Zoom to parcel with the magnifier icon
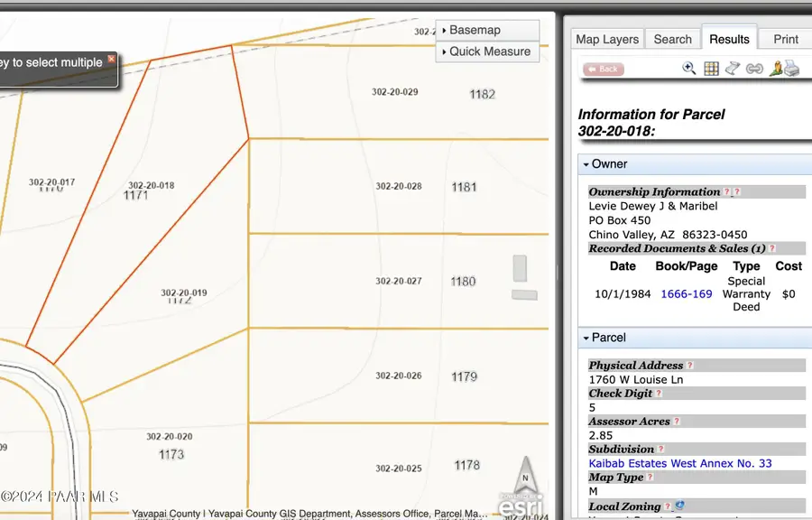Screen dimensions: 812x520 point(688,68)
